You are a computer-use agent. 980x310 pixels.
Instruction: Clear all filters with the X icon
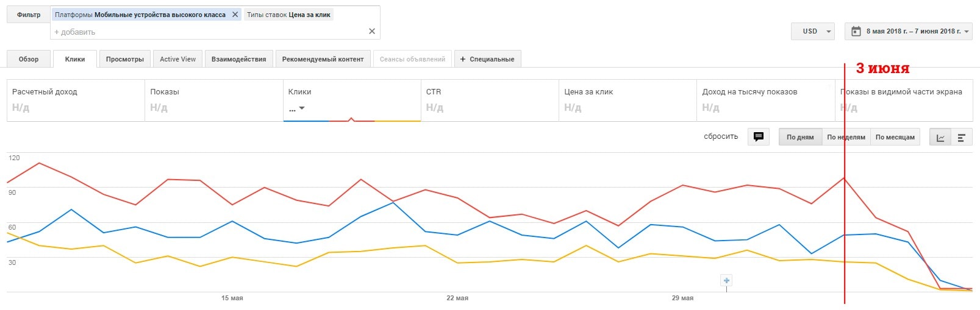(372, 31)
